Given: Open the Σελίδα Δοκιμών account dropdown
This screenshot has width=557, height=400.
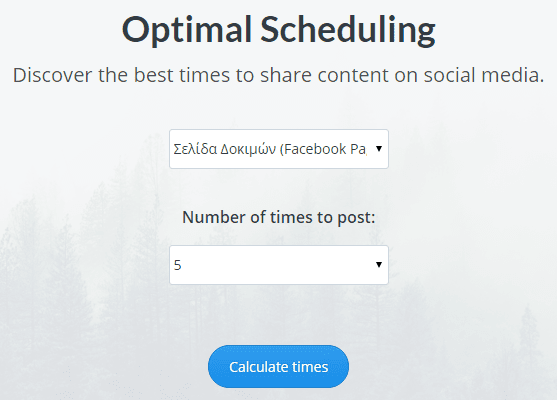Looking at the screenshot, I should pyautogui.click(x=279, y=149).
